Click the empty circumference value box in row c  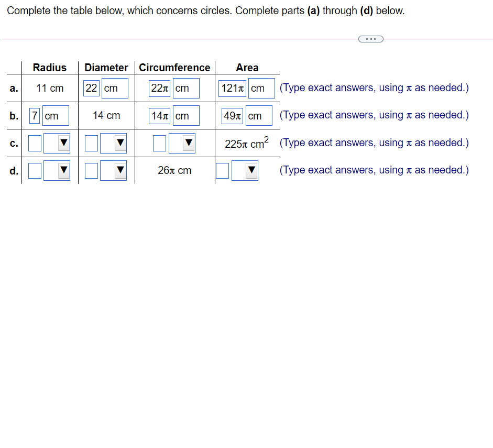159,143
